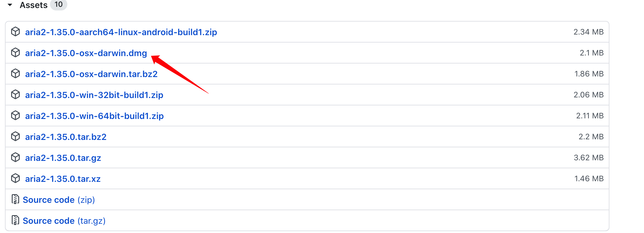This screenshot has width=644, height=233.
Task: Download aria2-1.35.0-win-64bit-build1.zip
Action: coord(94,116)
